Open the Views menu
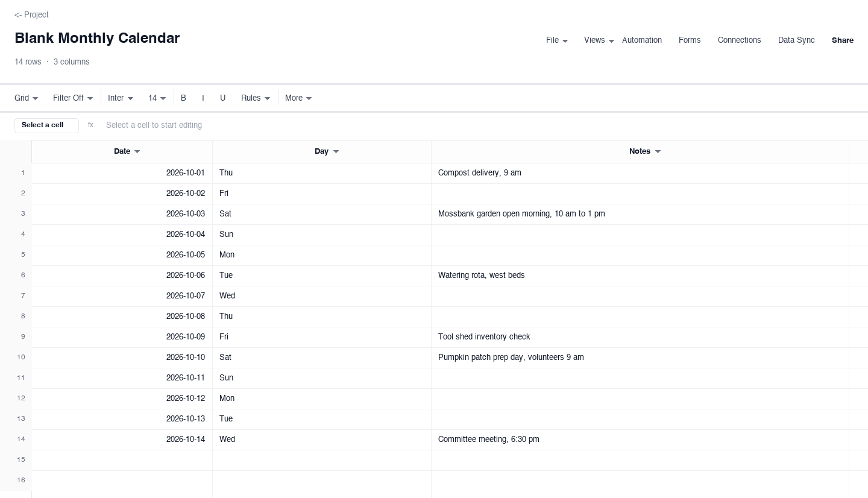868x498 pixels. point(599,40)
